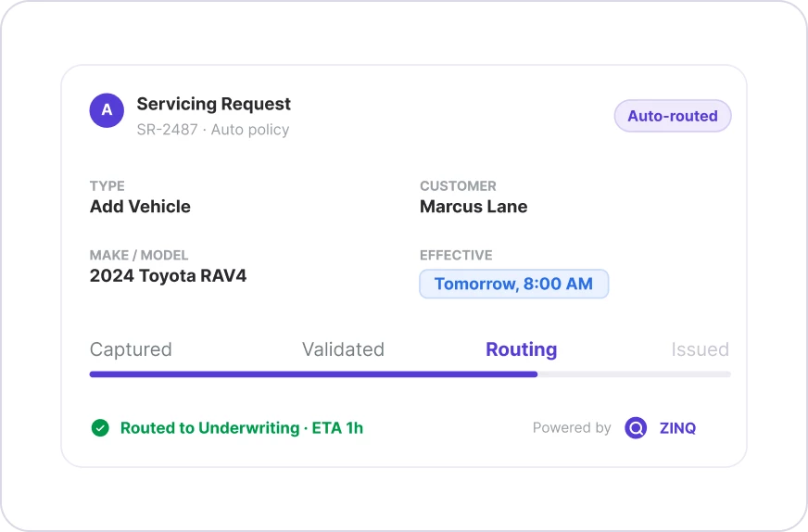Select the Captured stage label

[x=131, y=349]
